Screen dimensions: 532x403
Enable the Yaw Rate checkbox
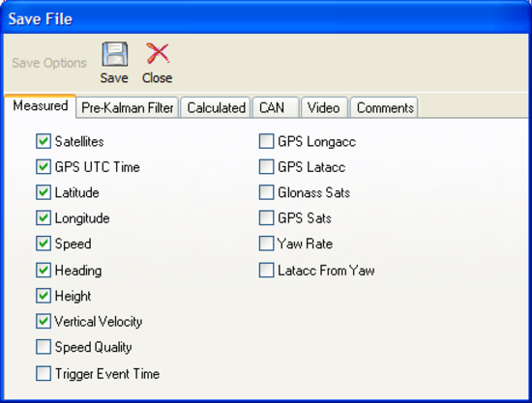[x=266, y=244]
